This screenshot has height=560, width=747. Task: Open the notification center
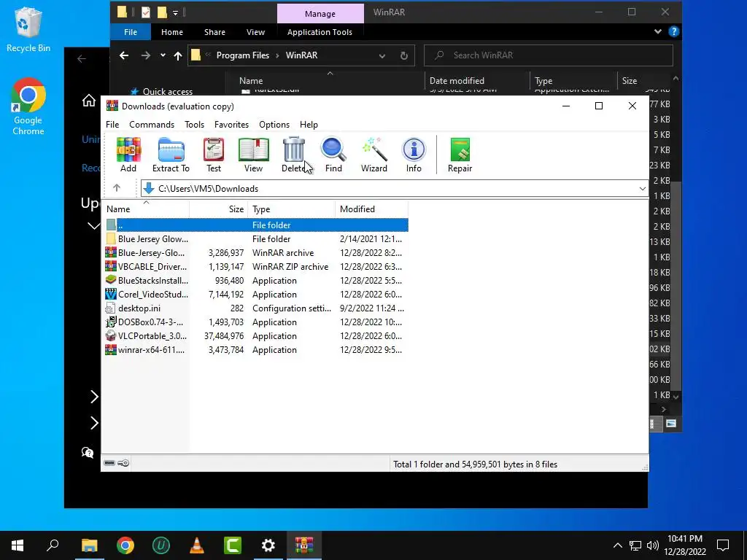click(723, 545)
